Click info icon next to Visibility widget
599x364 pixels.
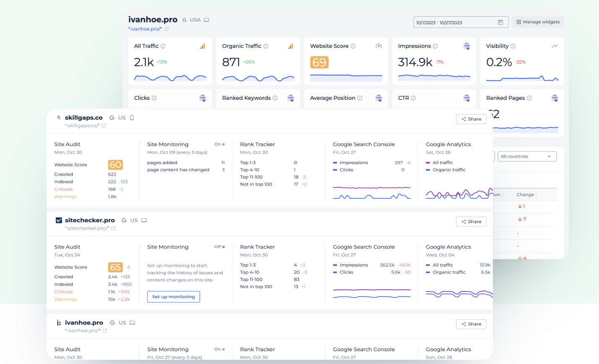(x=513, y=46)
